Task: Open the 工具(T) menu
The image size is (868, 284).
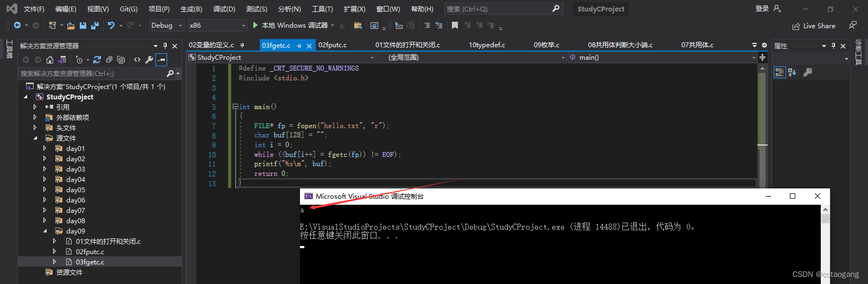Action: 322,9
